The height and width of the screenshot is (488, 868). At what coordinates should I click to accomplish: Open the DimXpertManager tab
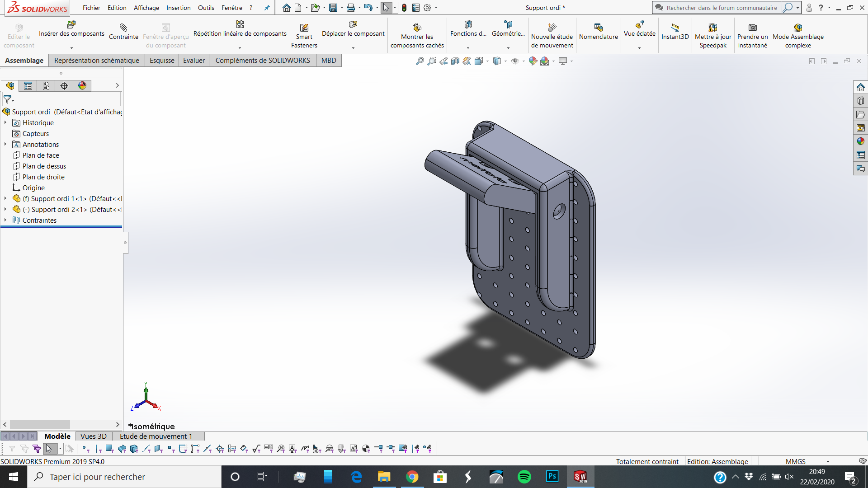64,86
